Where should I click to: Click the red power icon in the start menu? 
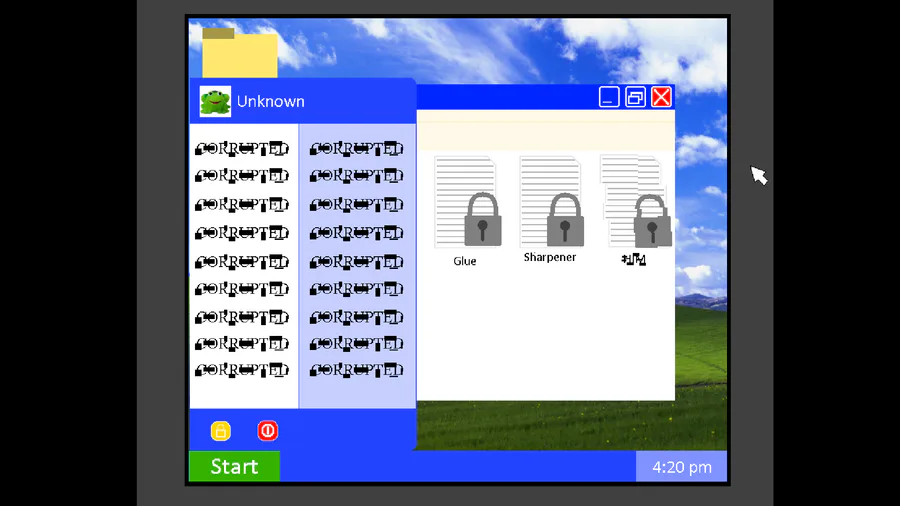(x=267, y=431)
